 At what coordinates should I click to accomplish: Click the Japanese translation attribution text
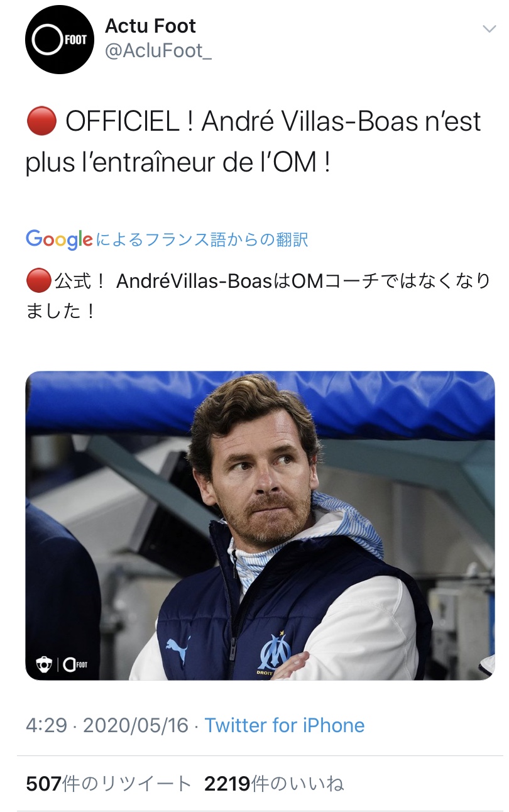(x=201, y=239)
